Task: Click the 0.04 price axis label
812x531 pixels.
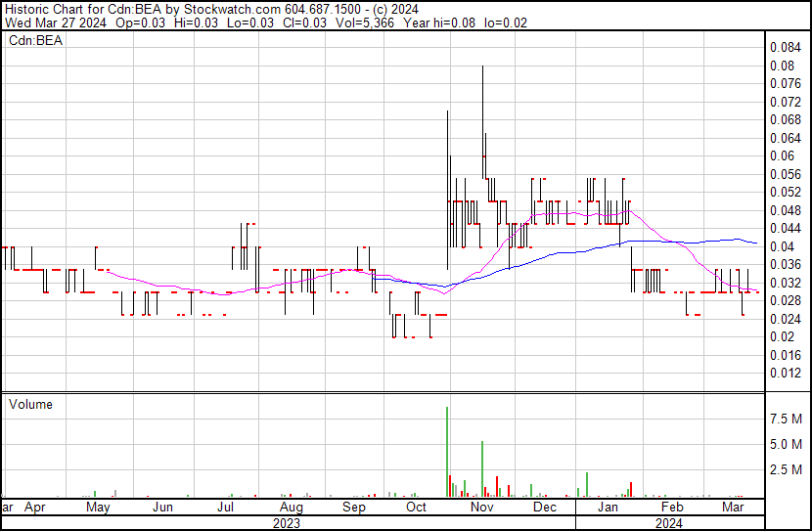Action: point(782,246)
